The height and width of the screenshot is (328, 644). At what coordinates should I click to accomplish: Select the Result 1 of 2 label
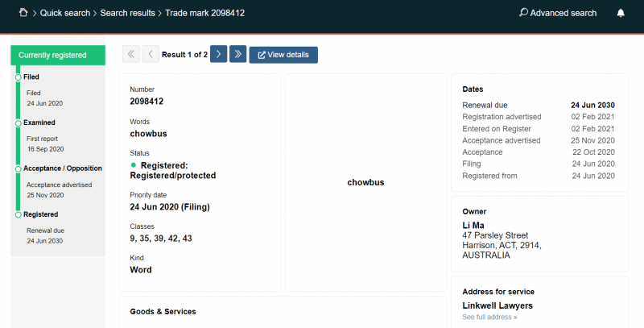pyautogui.click(x=184, y=55)
